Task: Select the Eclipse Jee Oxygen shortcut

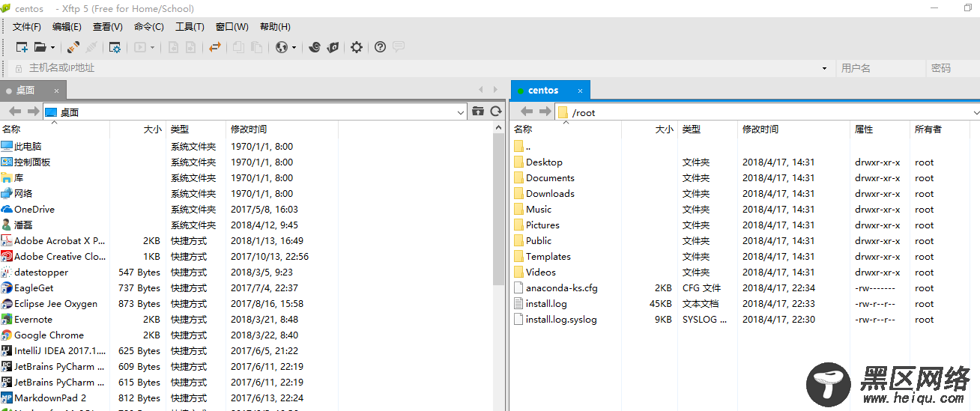Action: pos(49,304)
